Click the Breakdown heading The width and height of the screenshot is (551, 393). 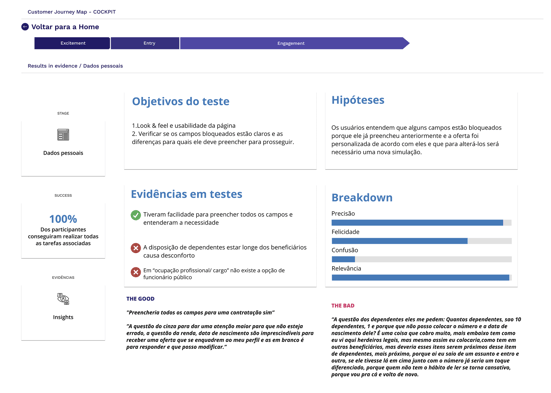coord(362,198)
